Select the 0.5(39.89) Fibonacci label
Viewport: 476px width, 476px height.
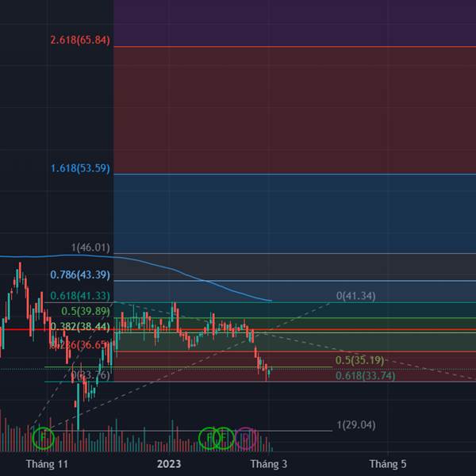[x=86, y=311]
